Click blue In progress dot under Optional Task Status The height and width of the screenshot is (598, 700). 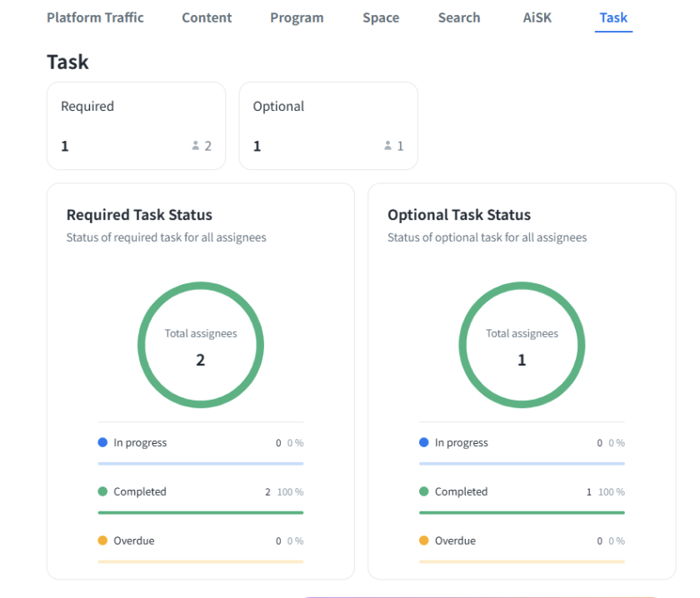[424, 442]
